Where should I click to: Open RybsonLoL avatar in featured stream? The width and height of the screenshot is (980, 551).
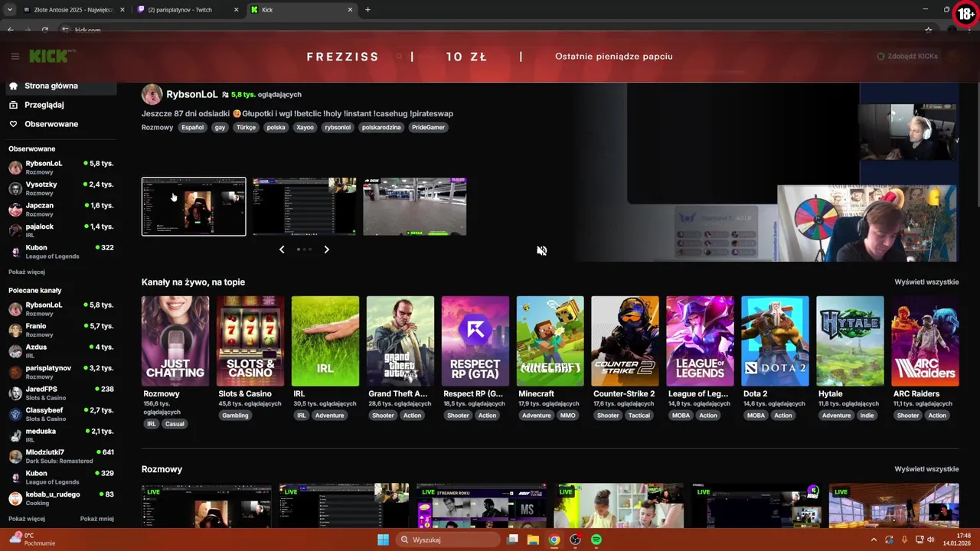tap(152, 94)
